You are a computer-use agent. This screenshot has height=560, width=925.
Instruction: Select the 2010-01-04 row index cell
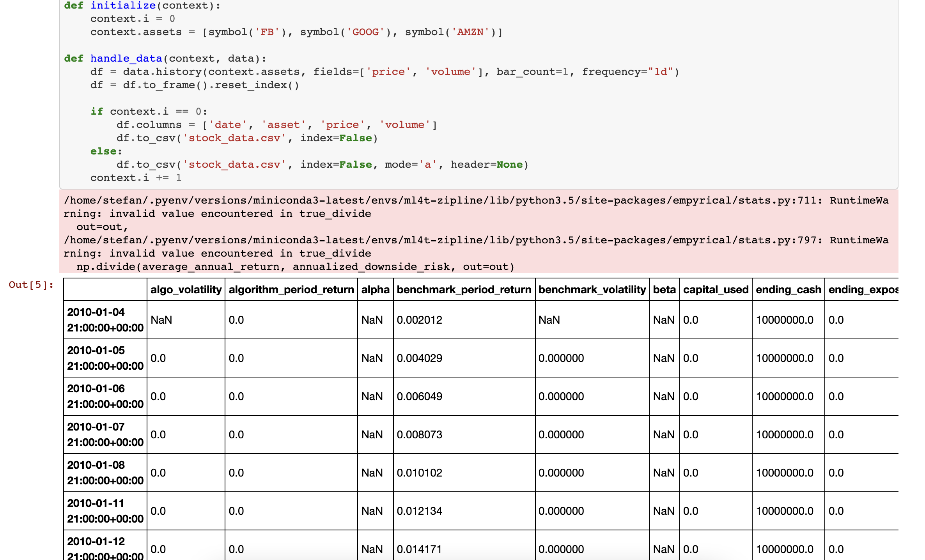[x=104, y=320]
